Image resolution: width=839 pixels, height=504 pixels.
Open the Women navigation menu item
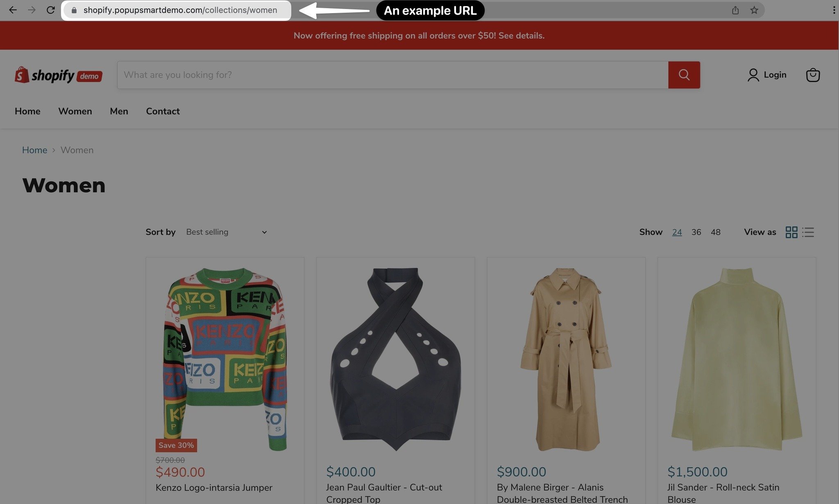pyautogui.click(x=75, y=111)
